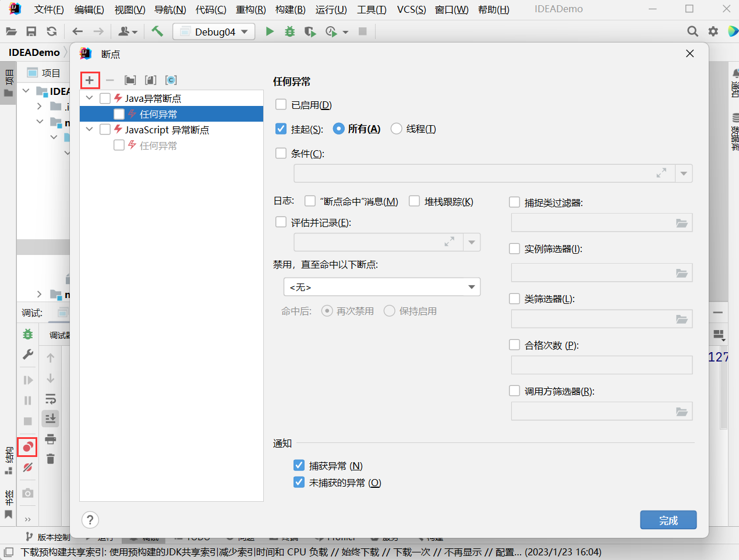Viewport: 739px width, 560px height.
Task: Remove selected breakpoint with minus icon
Action: point(110,80)
